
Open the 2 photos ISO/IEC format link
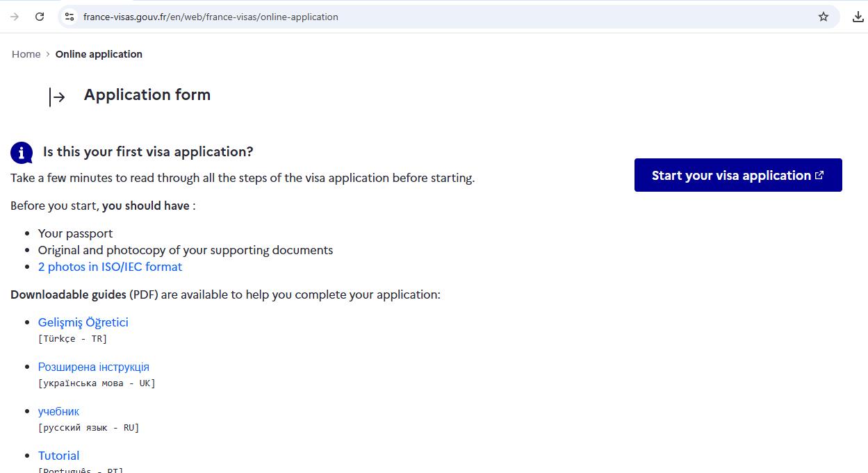tap(110, 266)
